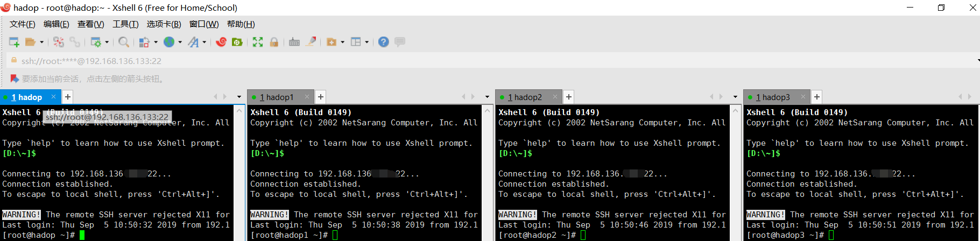Add new tab next to hadop1

(321, 97)
